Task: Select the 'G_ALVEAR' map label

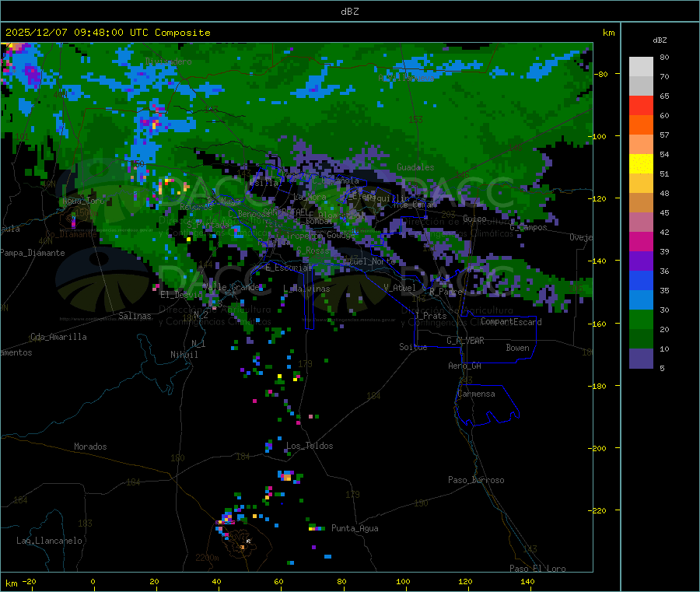Action: [465, 341]
